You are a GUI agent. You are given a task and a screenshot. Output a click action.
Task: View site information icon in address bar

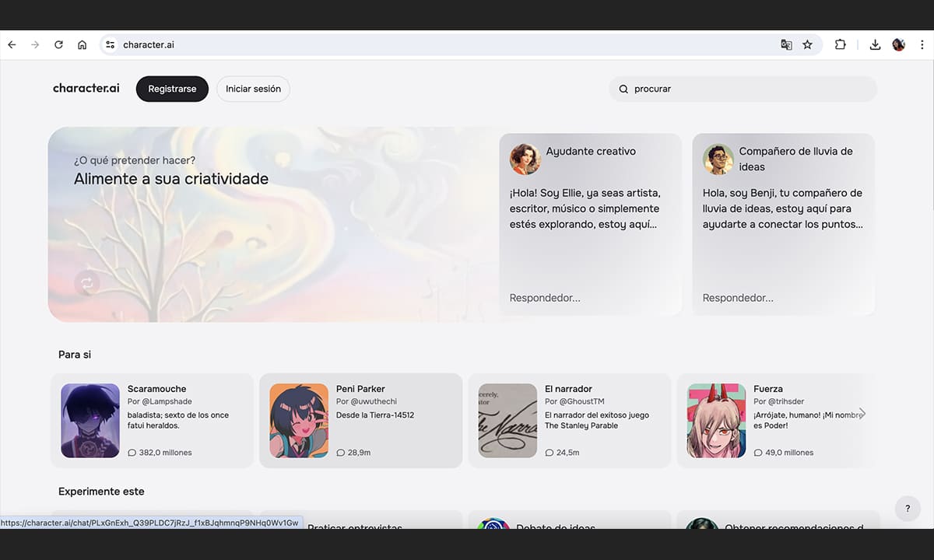coord(111,45)
